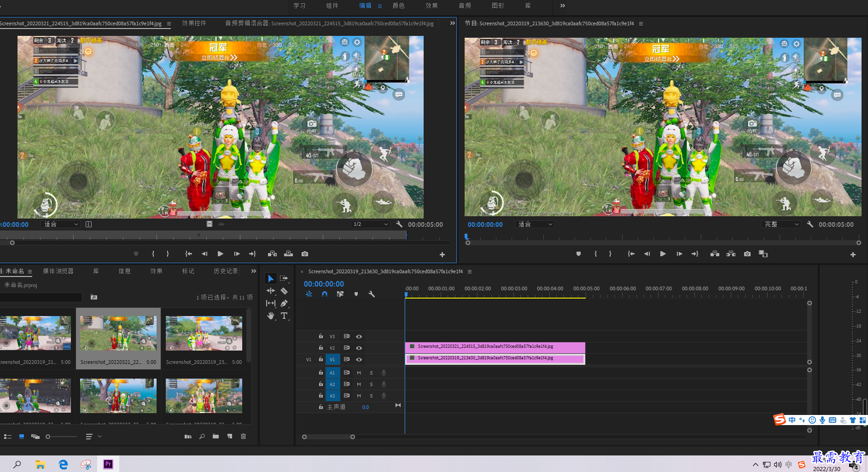Play the Source monitor
868x472 pixels.
[x=220, y=254]
